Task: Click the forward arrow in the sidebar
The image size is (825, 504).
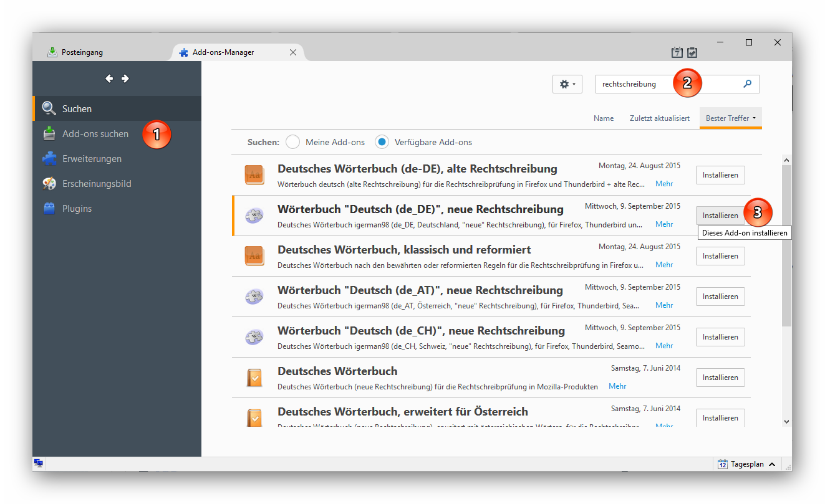Action: tap(125, 78)
